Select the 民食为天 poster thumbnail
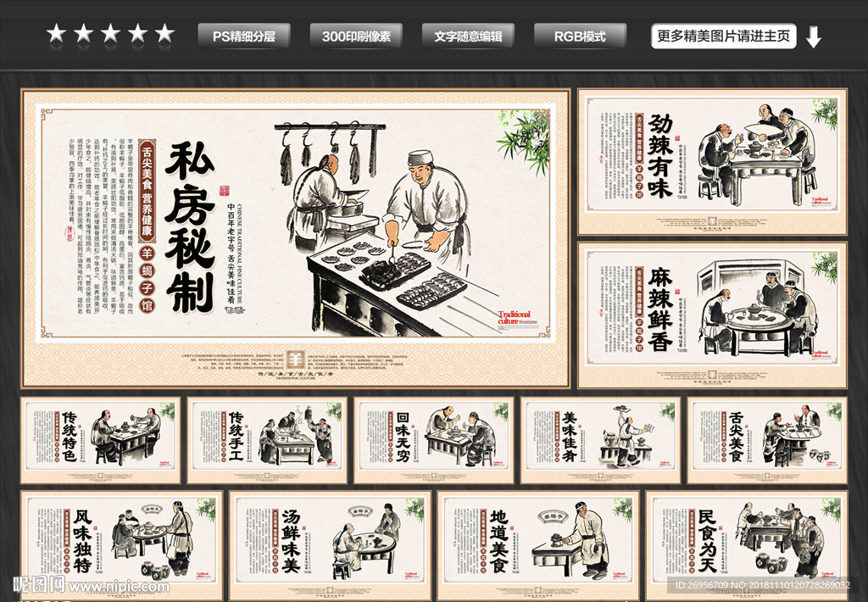 click(x=747, y=545)
